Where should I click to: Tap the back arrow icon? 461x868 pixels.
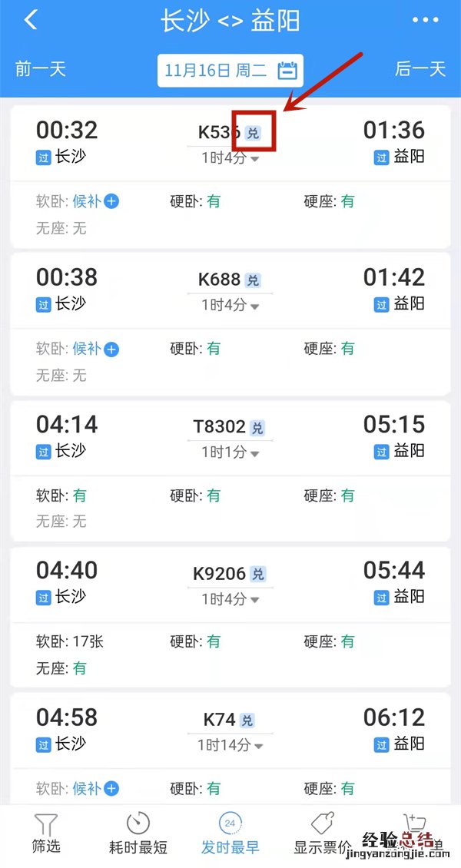[31, 21]
